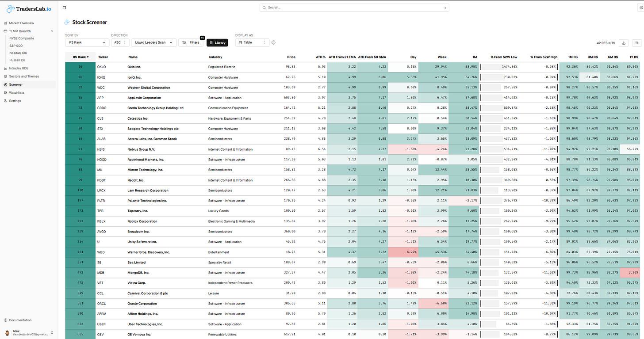Click the GEV ticker
This screenshot has height=339, width=644.
coord(100,335)
